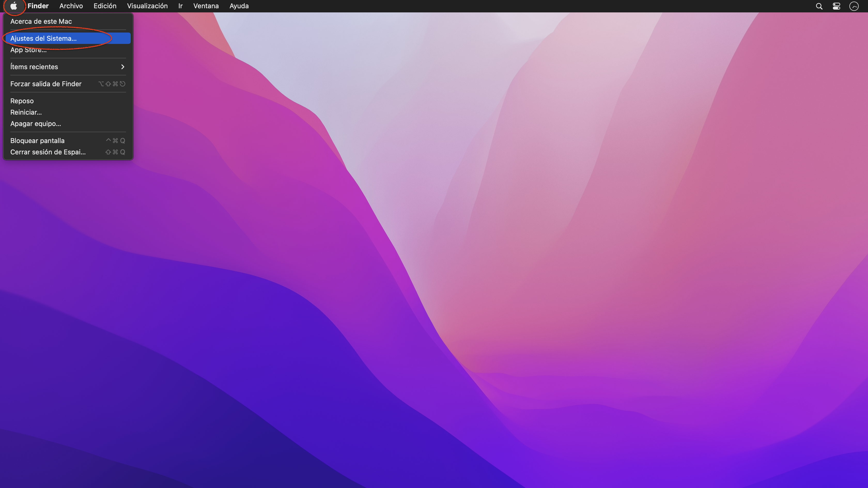Expand Ítems recientes submenu
The image size is (868, 488).
34,67
